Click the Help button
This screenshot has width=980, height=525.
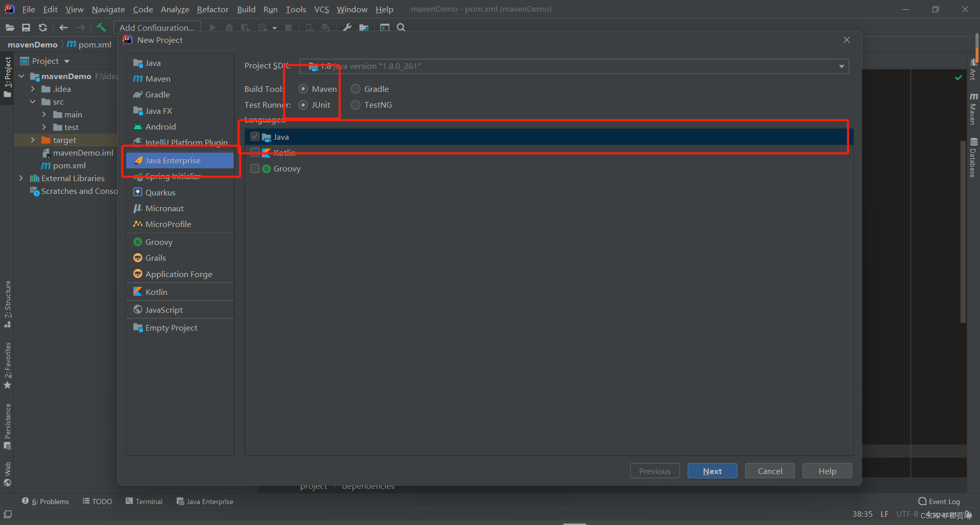[x=827, y=471]
